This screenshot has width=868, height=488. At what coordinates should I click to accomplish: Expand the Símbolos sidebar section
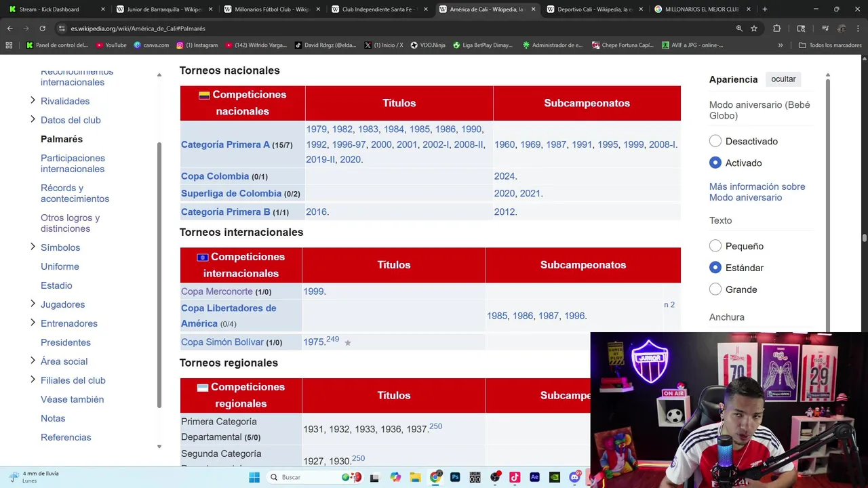coord(33,247)
